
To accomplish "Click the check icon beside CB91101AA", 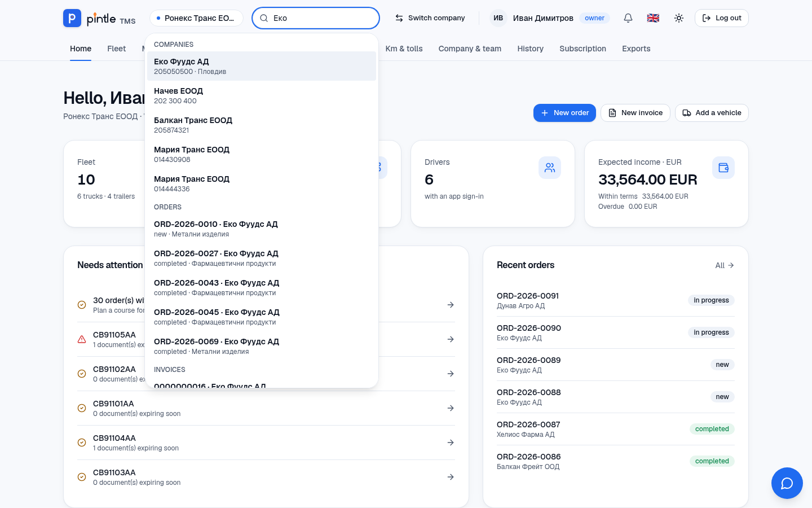I will click(x=82, y=408).
